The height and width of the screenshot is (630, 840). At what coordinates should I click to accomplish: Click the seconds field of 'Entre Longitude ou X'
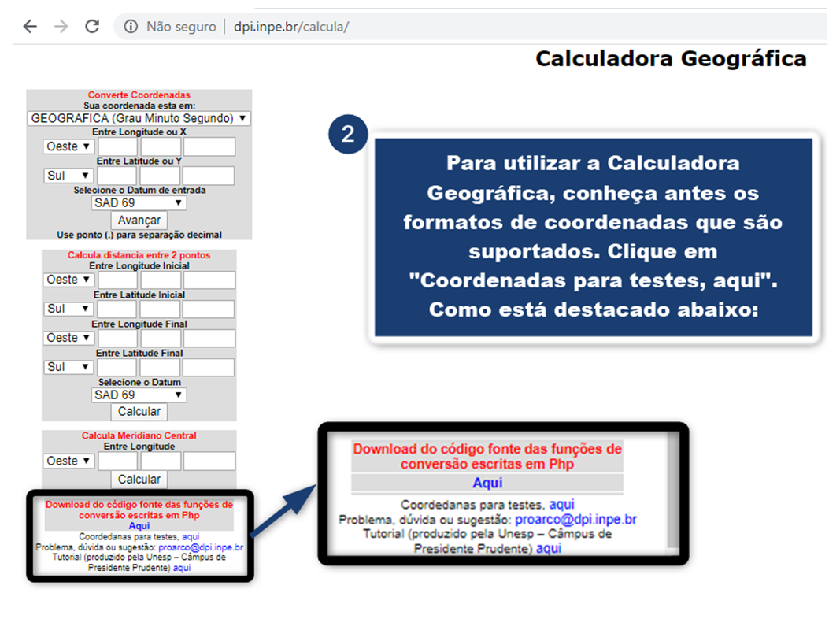pos(209,146)
